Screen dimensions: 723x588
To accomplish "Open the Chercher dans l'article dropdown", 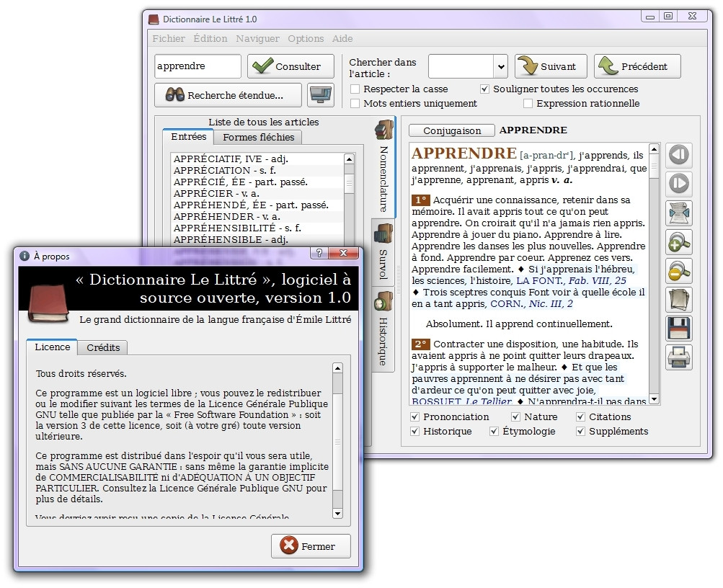I will coord(500,67).
